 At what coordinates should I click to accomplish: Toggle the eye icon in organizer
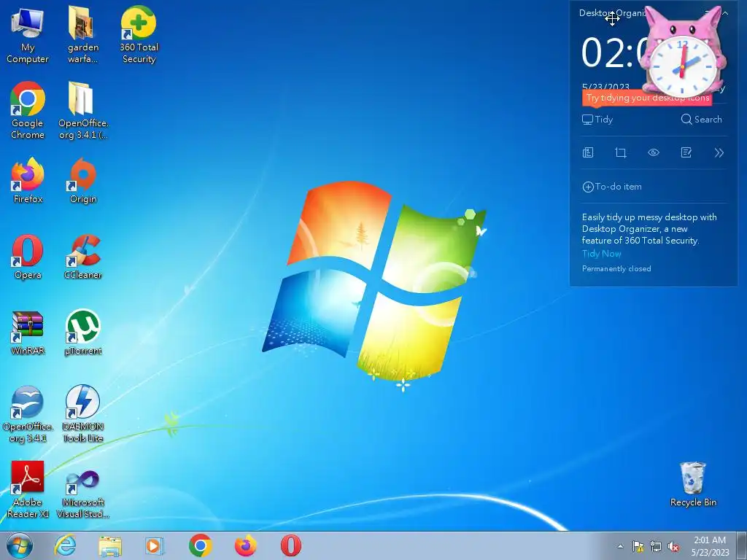pyautogui.click(x=654, y=153)
